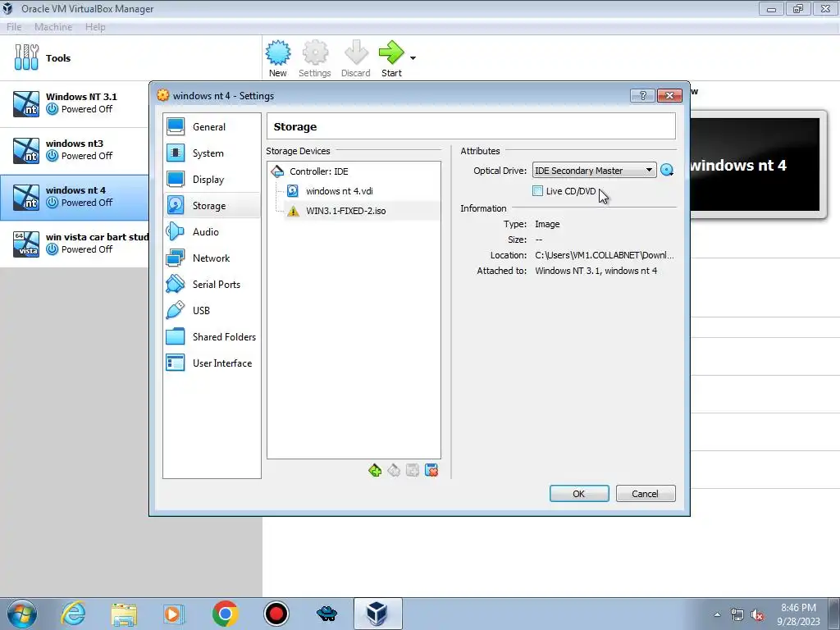This screenshot has width=840, height=630.
Task: Open the Serial Ports settings category
Action: pos(212,285)
